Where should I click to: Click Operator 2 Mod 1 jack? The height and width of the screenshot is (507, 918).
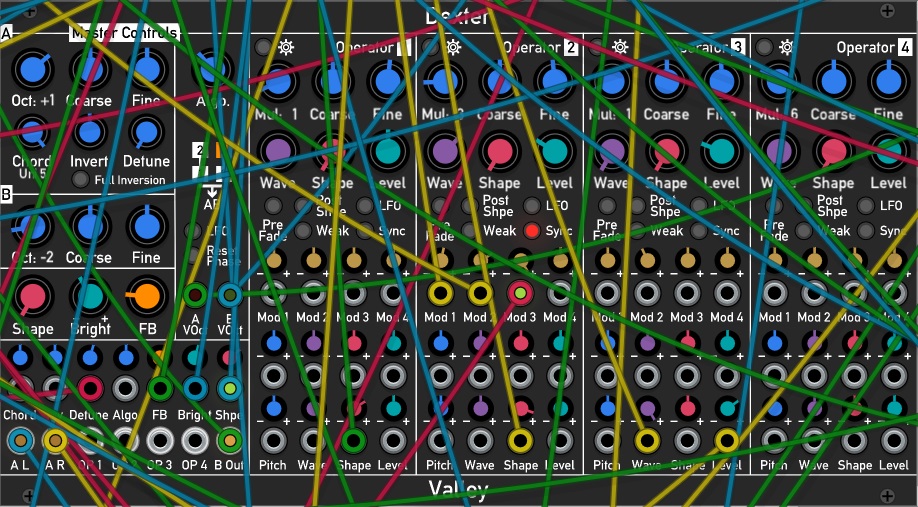(x=440, y=293)
